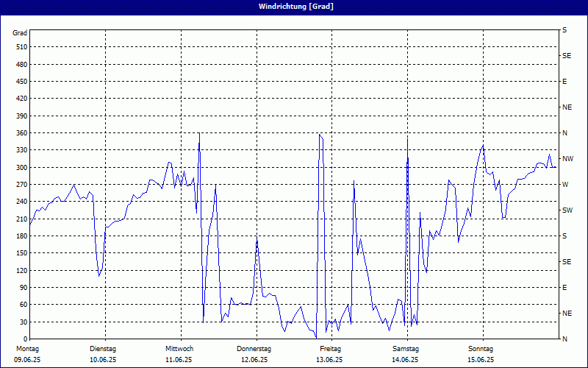588x368 pixels.
Task: Click the 'NW' compass label
Action: [x=567, y=159]
